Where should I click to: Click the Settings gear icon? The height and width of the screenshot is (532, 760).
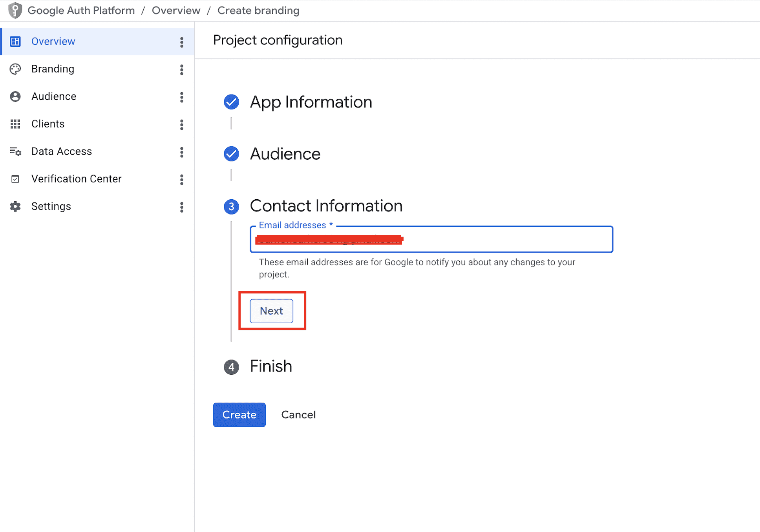[x=15, y=206]
